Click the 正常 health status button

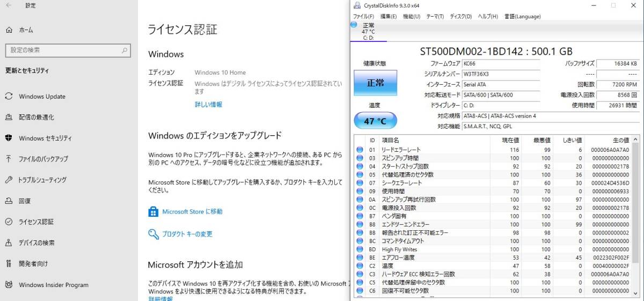tap(375, 83)
